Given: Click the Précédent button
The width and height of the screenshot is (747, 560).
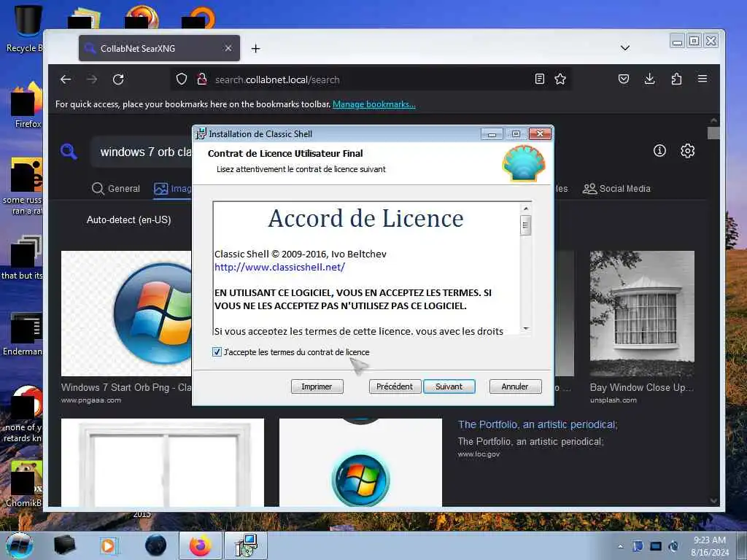Looking at the screenshot, I should pos(395,386).
